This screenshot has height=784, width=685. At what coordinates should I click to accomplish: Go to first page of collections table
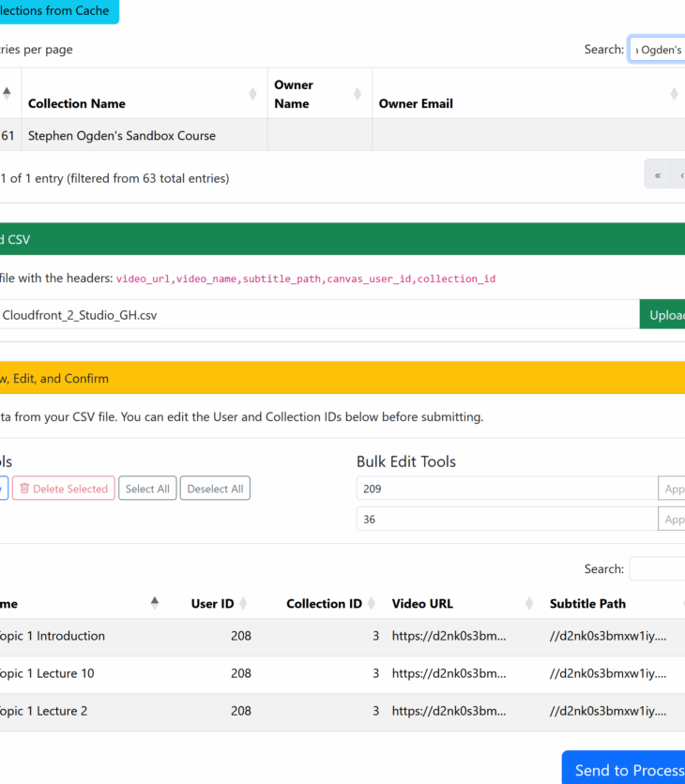coord(657,174)
